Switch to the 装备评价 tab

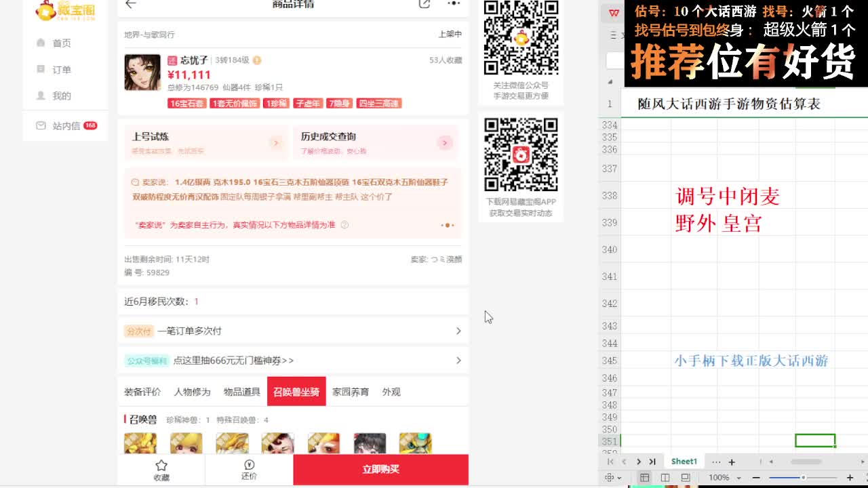tap(142, 392)
